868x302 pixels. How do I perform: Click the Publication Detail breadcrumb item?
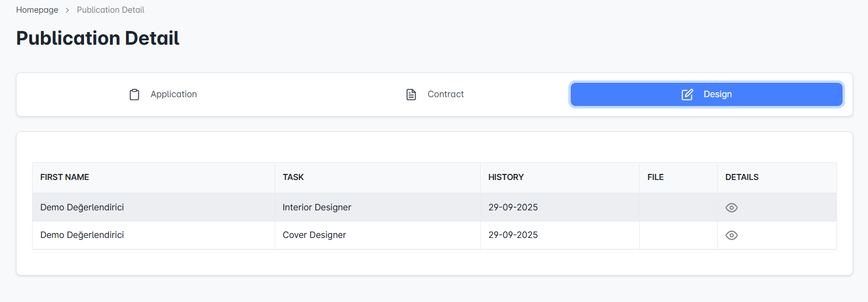pyautogui.click(x=111, y=10)
